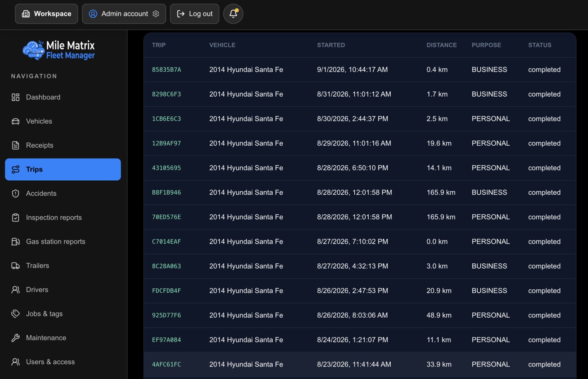
Task: Click the Jobs & tags tag icon
Action: (15, 314)
